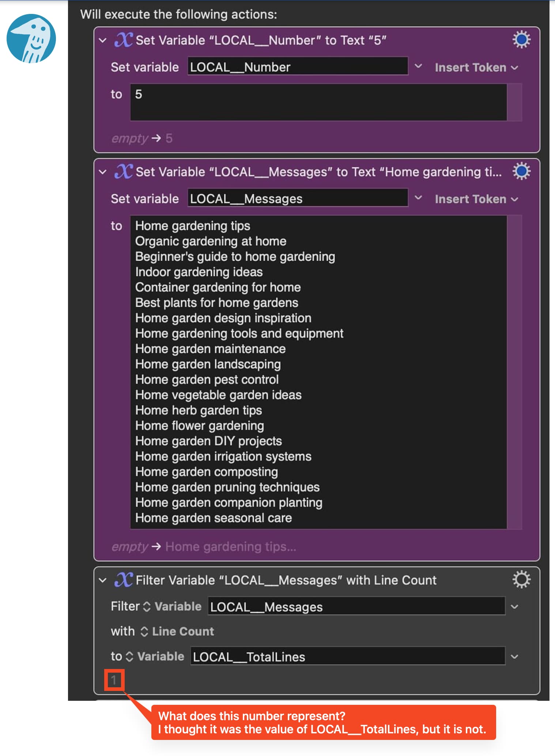Open the gear menu of the LOCAL__Number action

(x=521, y=39)
